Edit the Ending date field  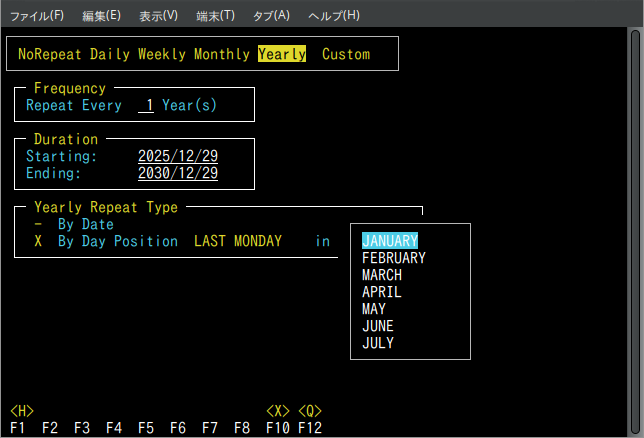[x=178, y=174]
